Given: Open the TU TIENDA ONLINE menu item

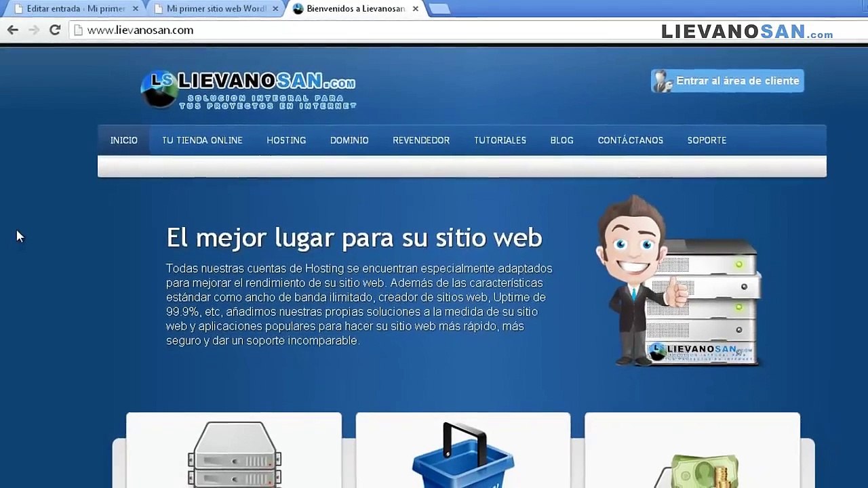Looking at the screenshot, I should pyautogui.click(x=202, y=140).
